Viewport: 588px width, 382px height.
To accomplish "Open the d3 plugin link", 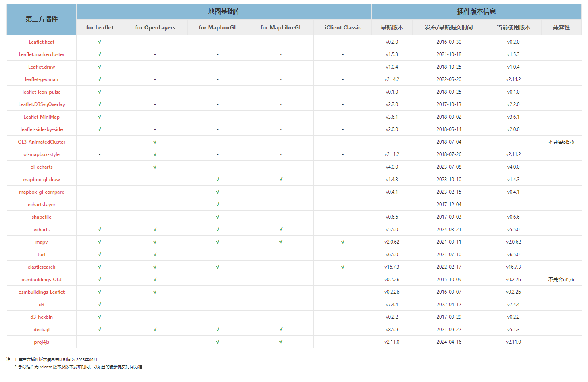I will [42, 305].
